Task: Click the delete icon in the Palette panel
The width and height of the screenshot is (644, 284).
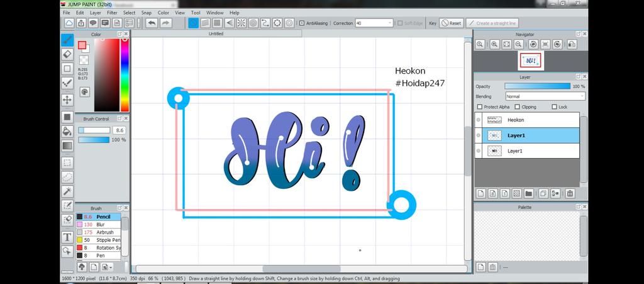Action: tap(493, 267)
